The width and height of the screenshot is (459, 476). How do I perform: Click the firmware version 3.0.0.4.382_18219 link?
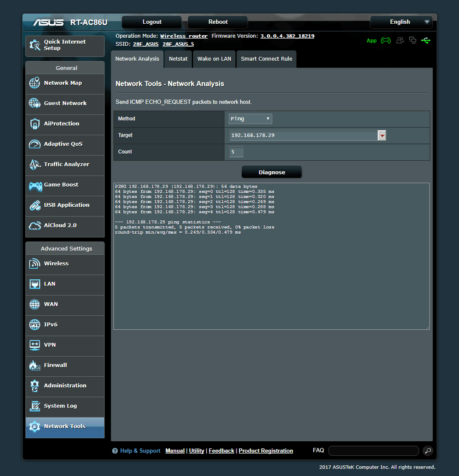pyautogui.click(x=287, y=36)
